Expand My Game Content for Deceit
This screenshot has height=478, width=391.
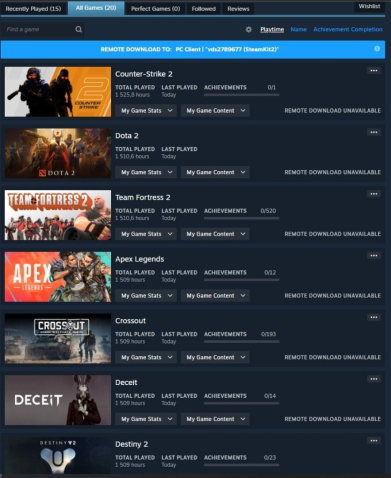pyautogui.click(x=215, y=419)
